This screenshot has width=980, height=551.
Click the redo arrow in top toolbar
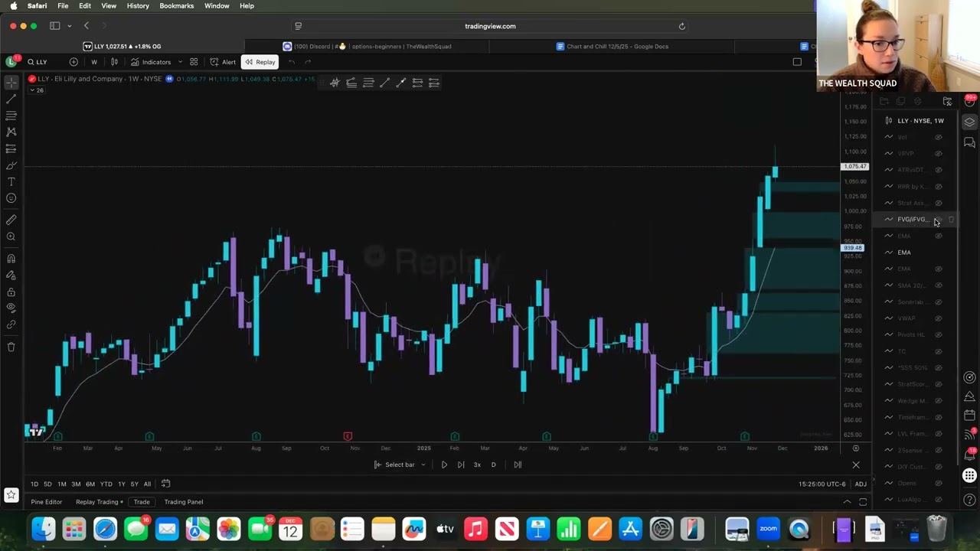click(308, 62)
